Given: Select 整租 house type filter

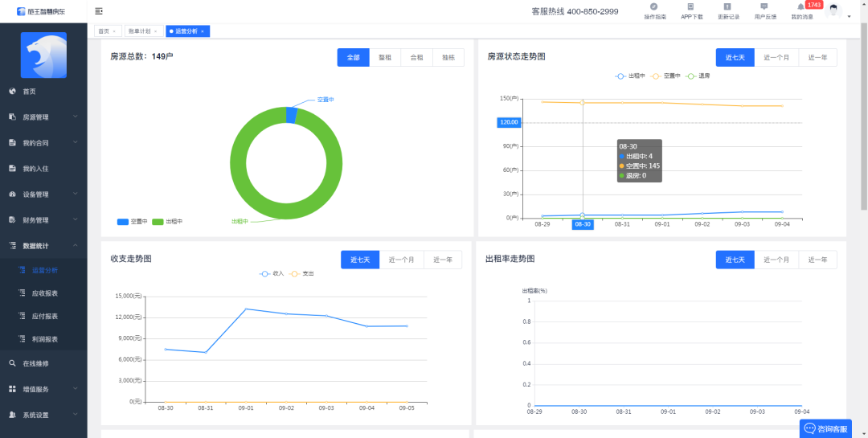Looking at the screenshot, I should [385, 58].
